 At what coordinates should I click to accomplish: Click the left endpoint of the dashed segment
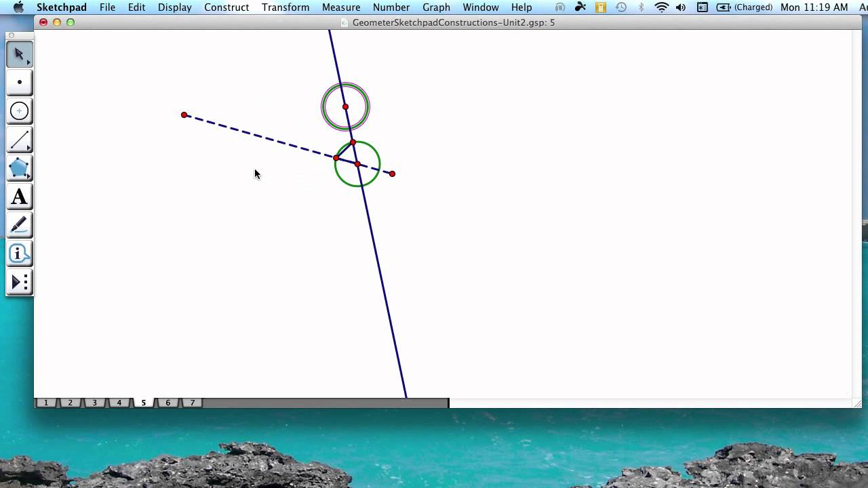click(184, 115)
